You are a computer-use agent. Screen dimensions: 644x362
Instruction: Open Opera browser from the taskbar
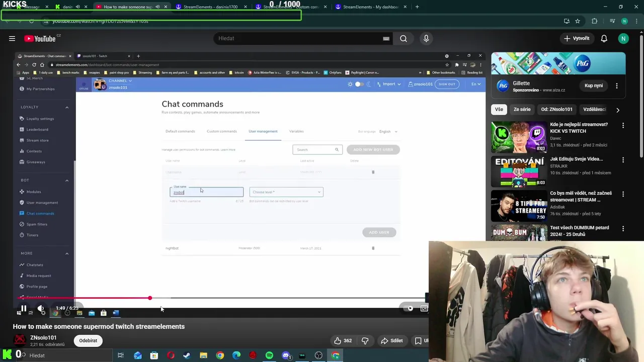click(171, 355)
